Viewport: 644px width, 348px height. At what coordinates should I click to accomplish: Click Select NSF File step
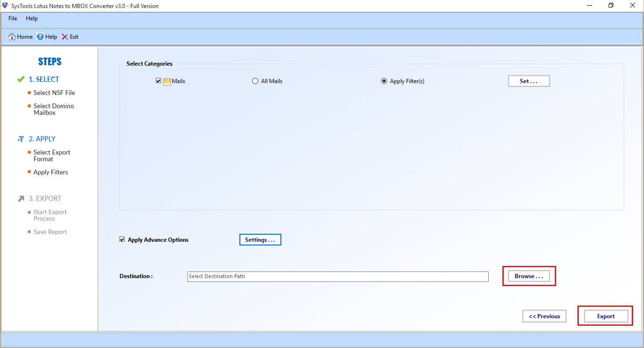point(54,93)
